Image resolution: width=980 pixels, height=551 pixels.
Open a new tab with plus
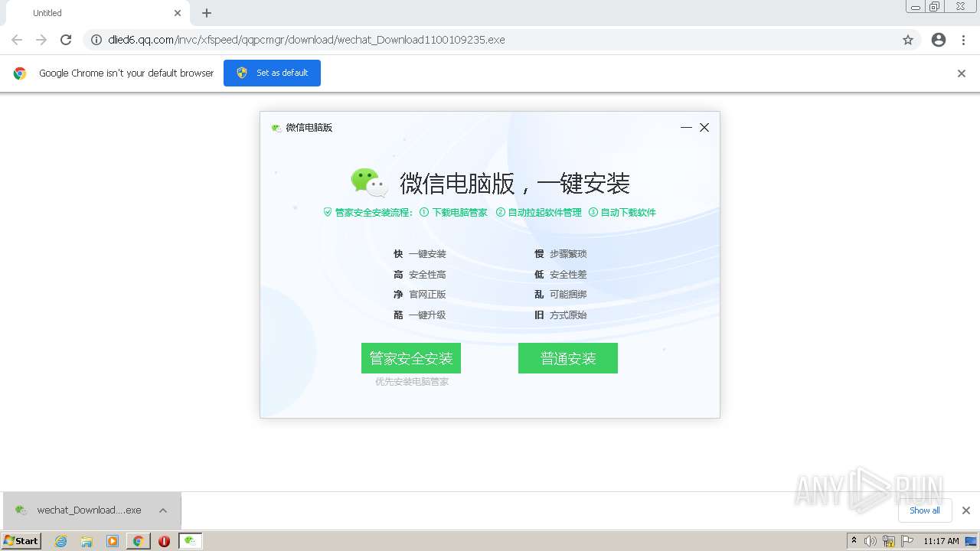[x=207, y=13]
